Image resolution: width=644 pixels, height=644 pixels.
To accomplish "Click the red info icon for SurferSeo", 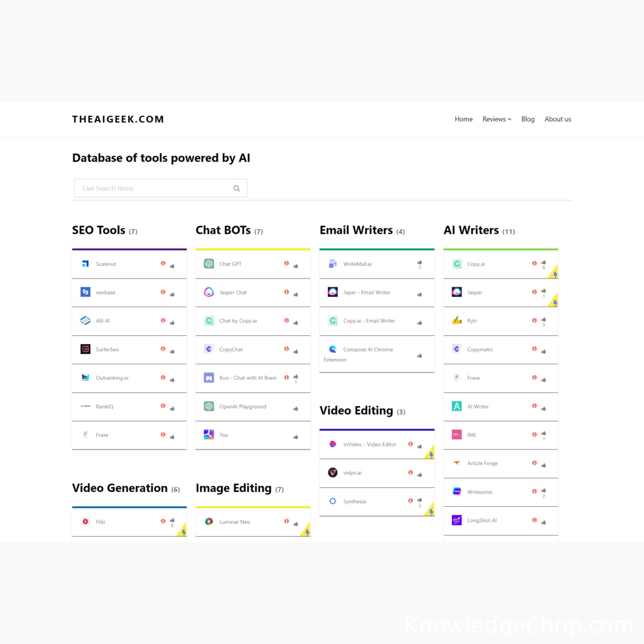I will [163, 349].
